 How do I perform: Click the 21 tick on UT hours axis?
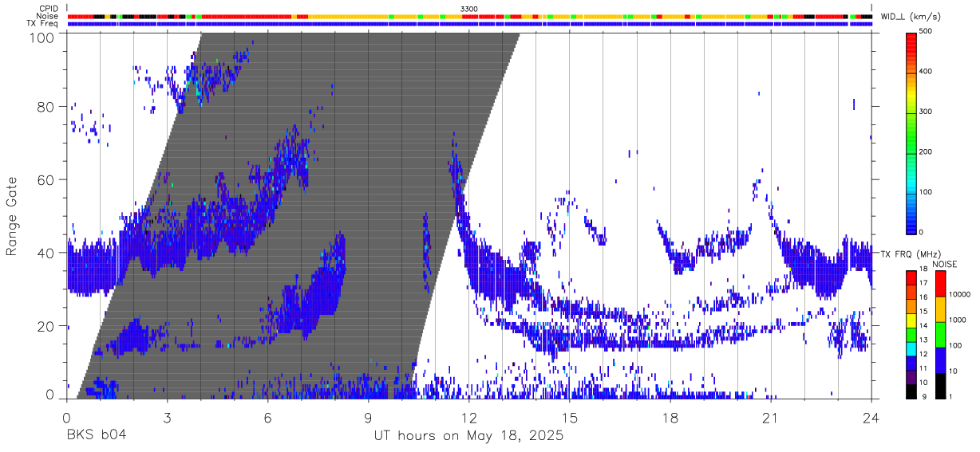coord(770,417)
